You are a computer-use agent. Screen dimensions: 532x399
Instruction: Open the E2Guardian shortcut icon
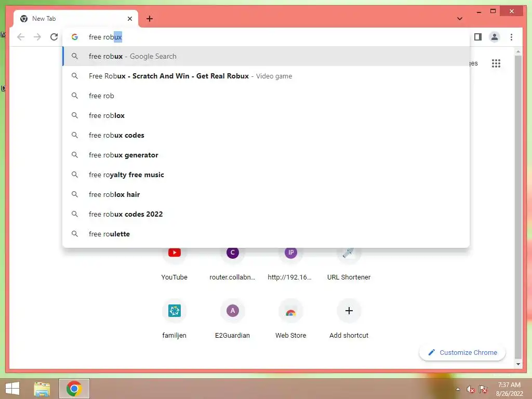point(232,311)
